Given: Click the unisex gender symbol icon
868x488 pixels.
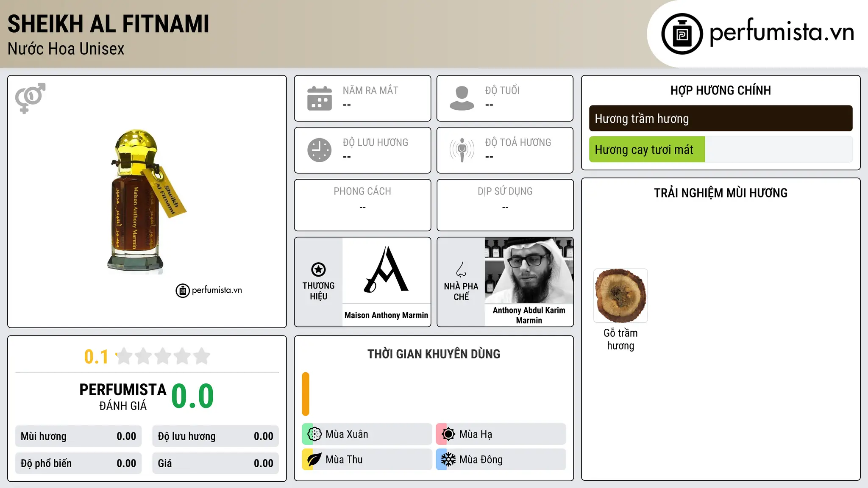Looking at the screenshot, I should [x=30, y=98].
